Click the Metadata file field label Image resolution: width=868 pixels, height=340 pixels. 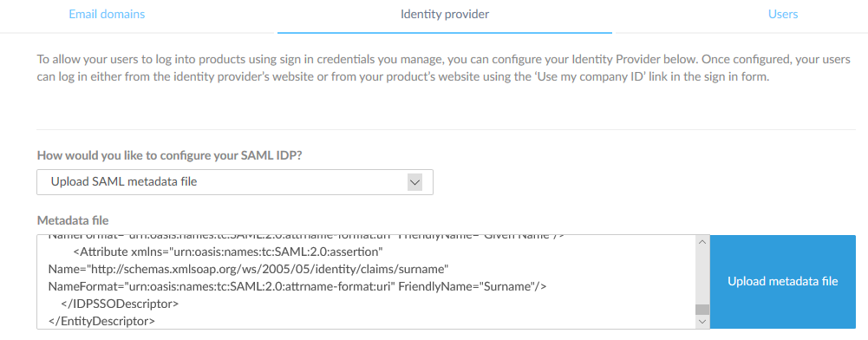[73, 220]
